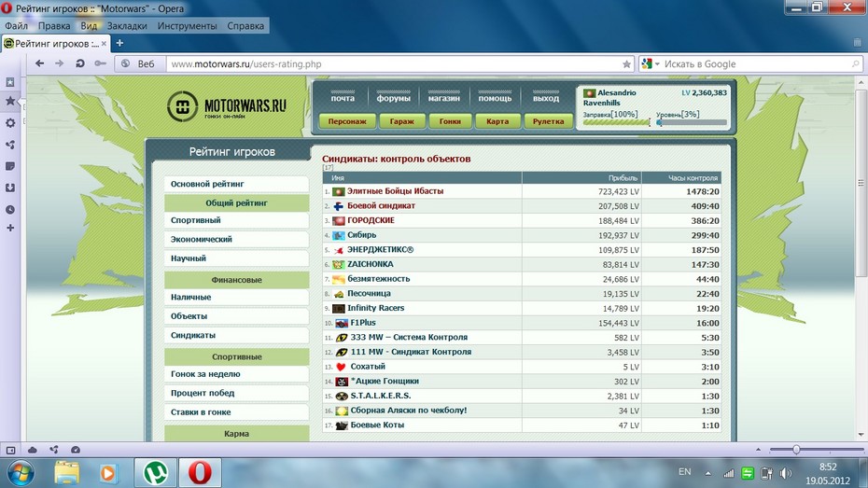Click the почта navigation link
Viewport: 868px width, 488px height.
click(x=343, y=98)
